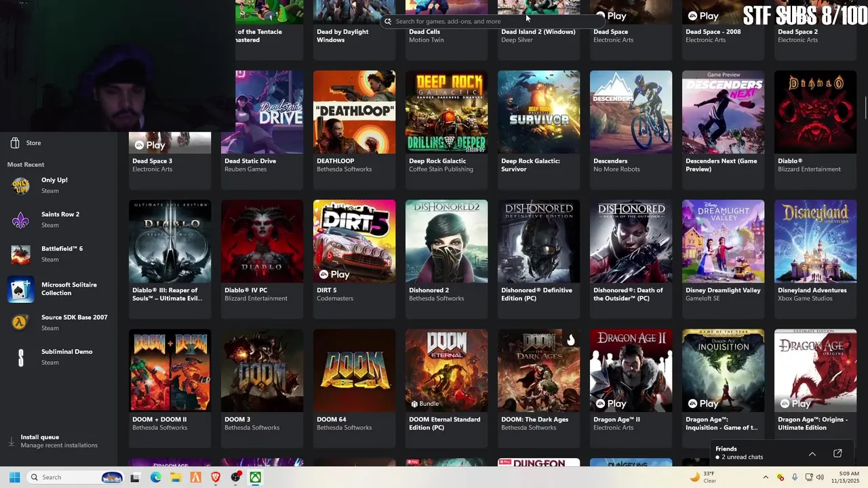Open Dishonored Death of the Outsider cover

coord(631,241)
